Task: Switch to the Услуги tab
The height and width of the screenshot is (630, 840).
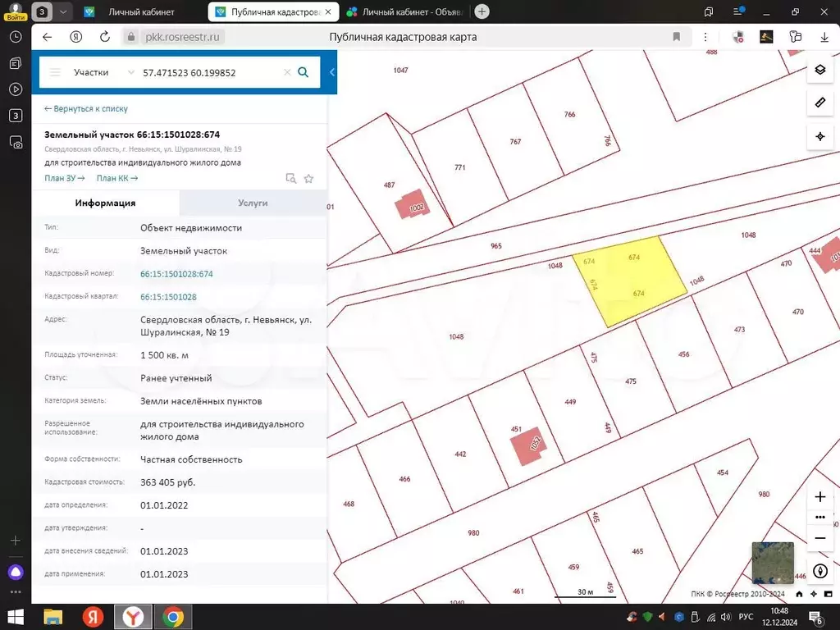Action: [x=253, y=203]
